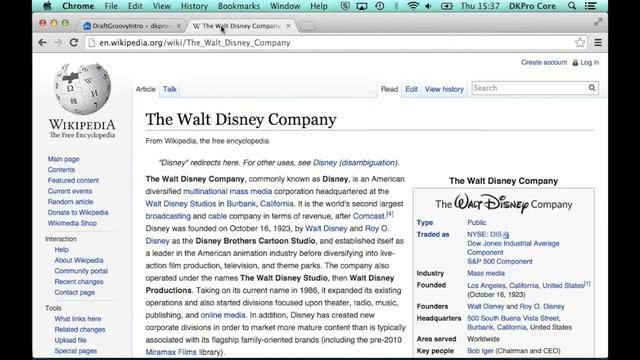Screen dimensions: 640x360
Task: Follow the Disney (disambiguation) link
Action: tap(355, 162)
